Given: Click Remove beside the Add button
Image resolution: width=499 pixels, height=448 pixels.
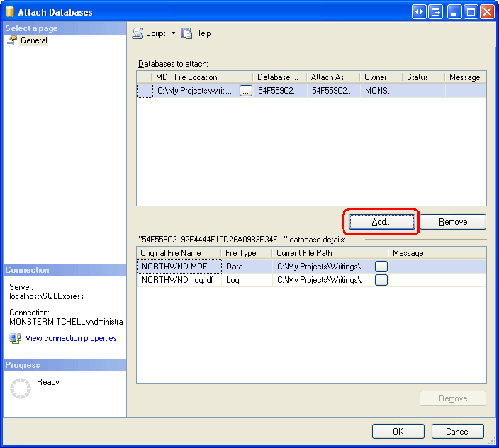Looking at the screenshot, I should [x=453, y=222].
